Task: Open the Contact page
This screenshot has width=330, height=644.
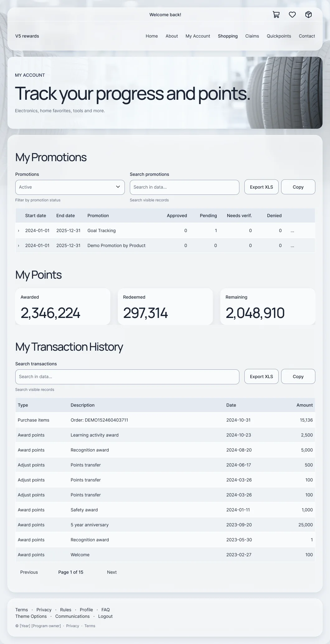Action: pyautogui.click(x=307, y=36)
